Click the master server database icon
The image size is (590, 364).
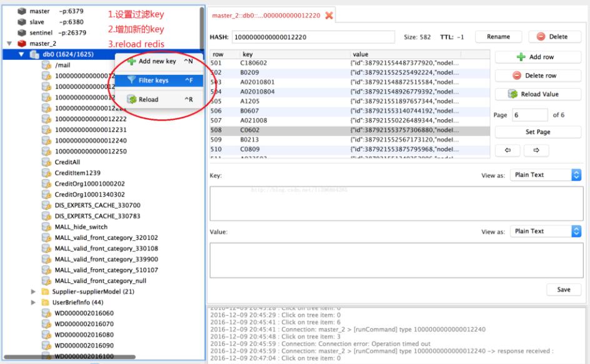(22, 11)
